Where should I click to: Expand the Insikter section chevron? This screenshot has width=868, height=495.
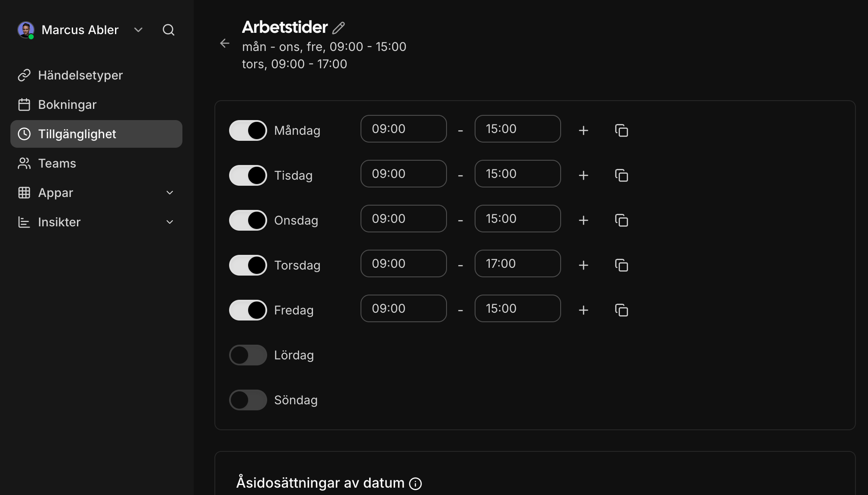click(x=169, y=222)
